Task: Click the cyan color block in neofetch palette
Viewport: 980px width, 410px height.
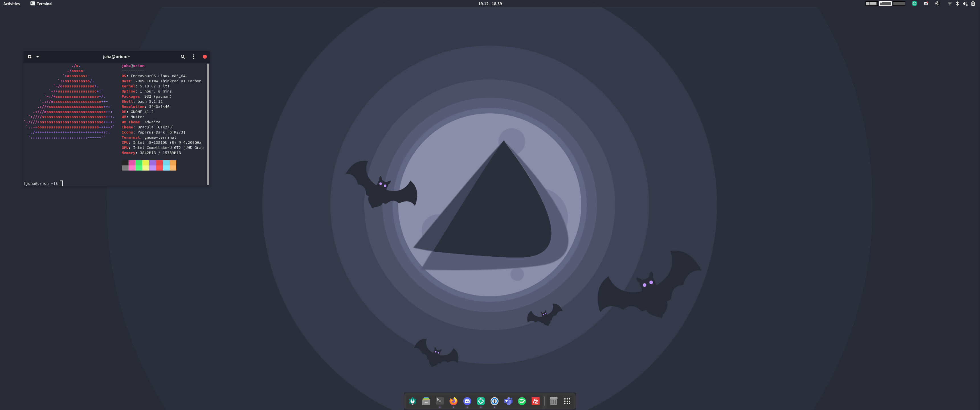Action: pyautogui.click(x=166, y=165)
